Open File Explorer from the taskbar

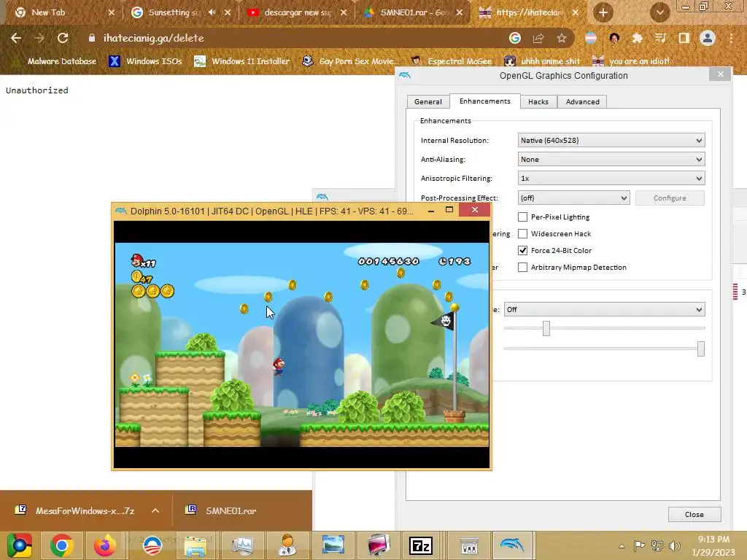click(196, 545)
